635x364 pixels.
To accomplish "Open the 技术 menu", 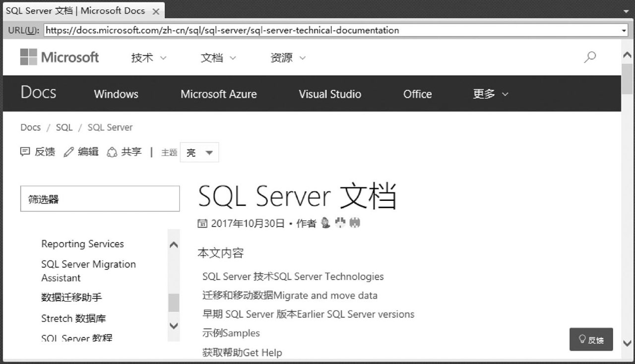I will point(149,58).
